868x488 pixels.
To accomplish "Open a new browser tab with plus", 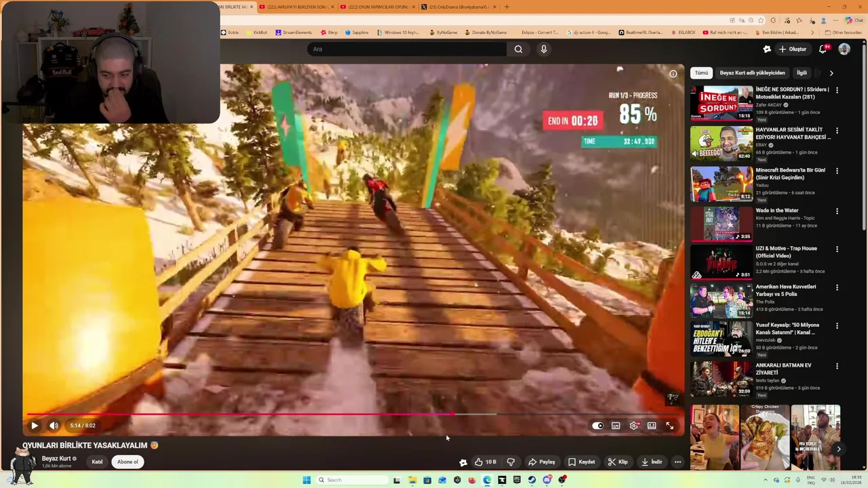I will (507, 7).
